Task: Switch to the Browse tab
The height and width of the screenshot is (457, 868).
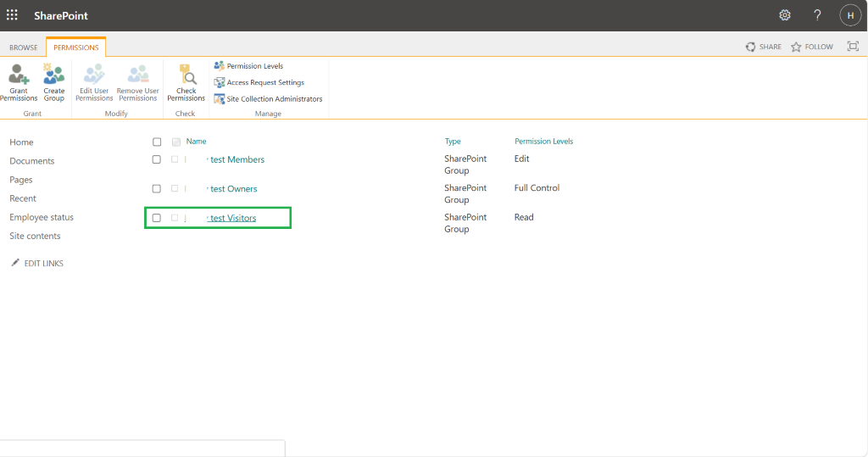Action: click(23, 47)
